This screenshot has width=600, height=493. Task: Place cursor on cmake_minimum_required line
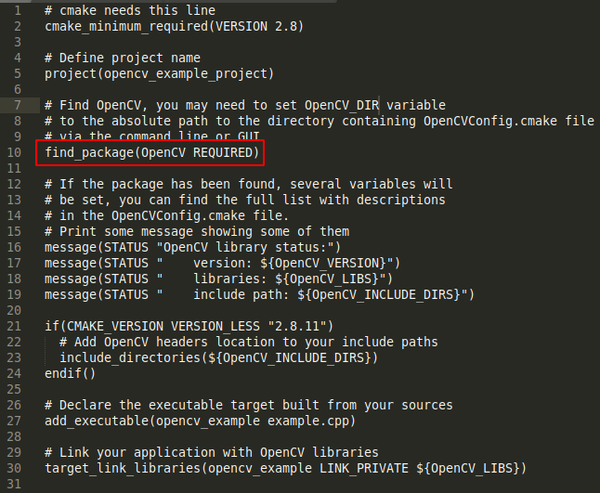(x=174, y=27)
